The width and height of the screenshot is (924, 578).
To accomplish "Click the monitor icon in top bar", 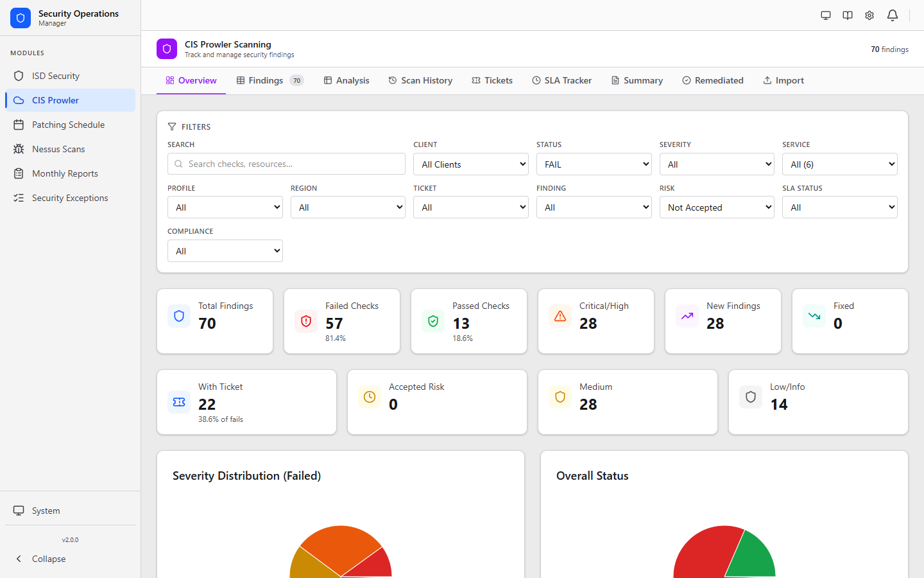I will [x=826, y=15].
